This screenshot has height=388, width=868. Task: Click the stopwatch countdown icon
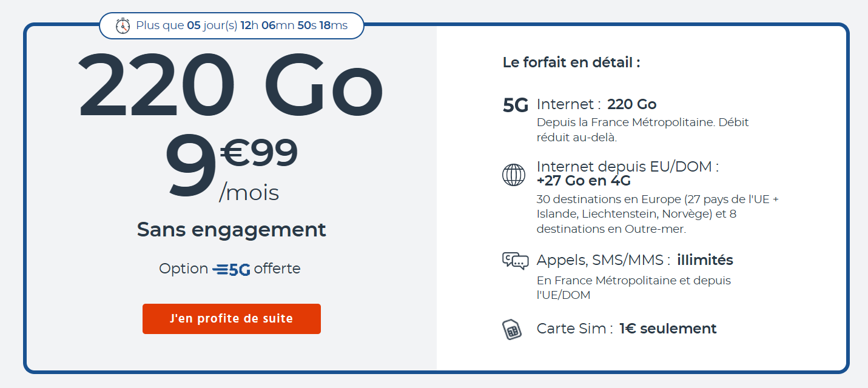click(x=123, y=25)
